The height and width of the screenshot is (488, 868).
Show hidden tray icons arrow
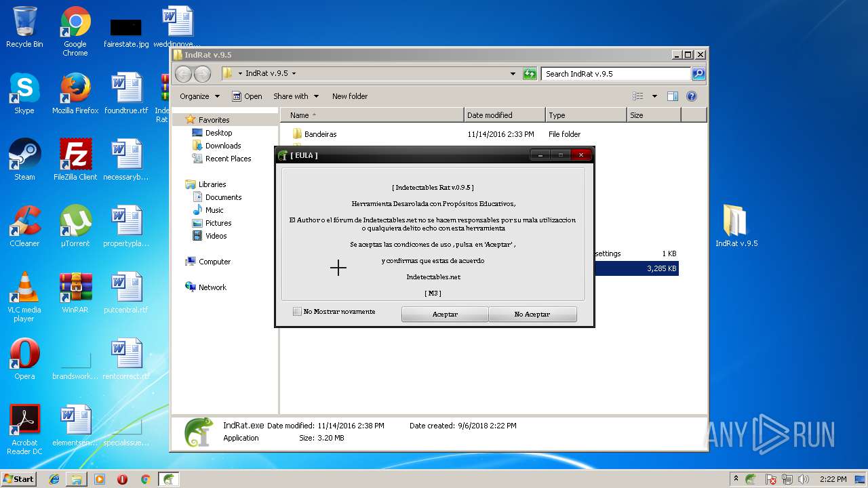click(736, 479)
